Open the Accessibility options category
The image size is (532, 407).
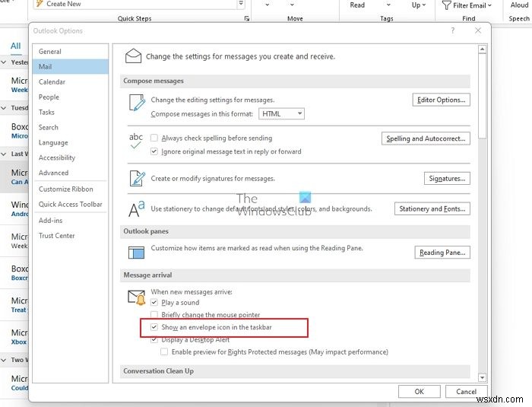(x=71, y=157)
